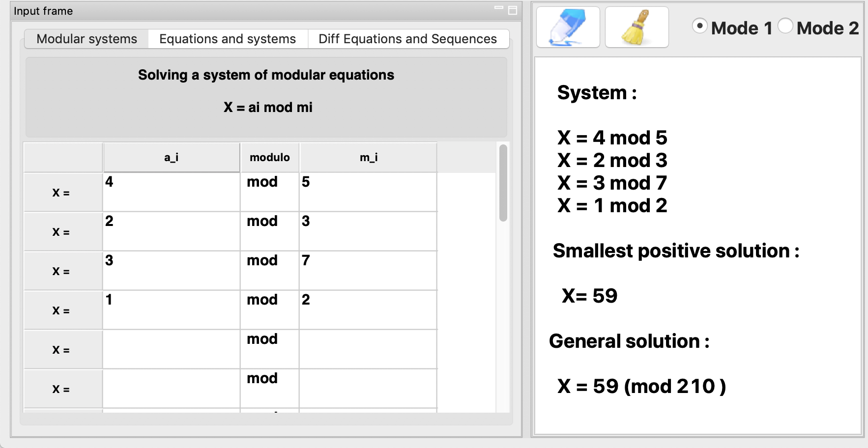This screenshot has width=868, height=448.
Task: Click the 'X =' row header for row 3 mod 7
Action: tap(63, 271)
